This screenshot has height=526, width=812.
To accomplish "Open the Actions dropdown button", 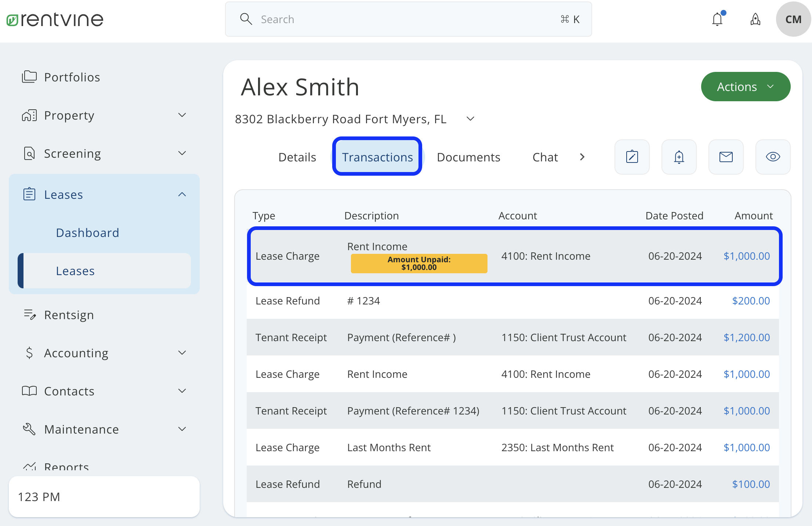I will 745,87.
